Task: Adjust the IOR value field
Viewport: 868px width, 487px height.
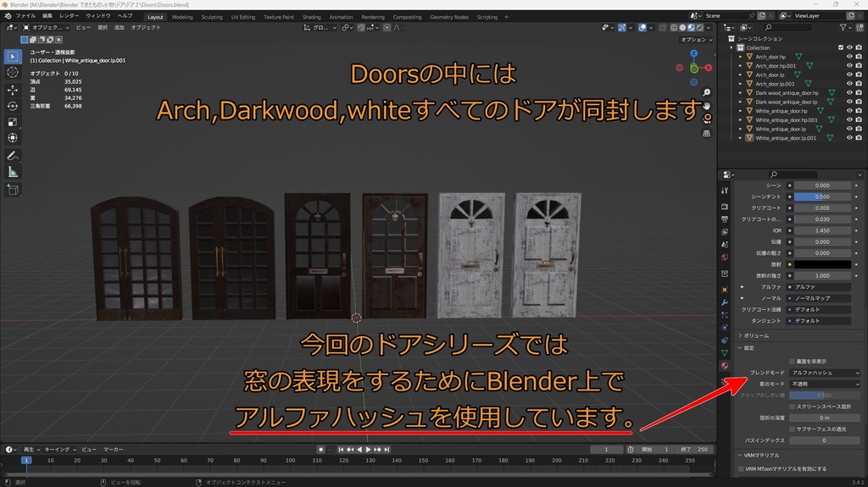Action: pos(822,230)
